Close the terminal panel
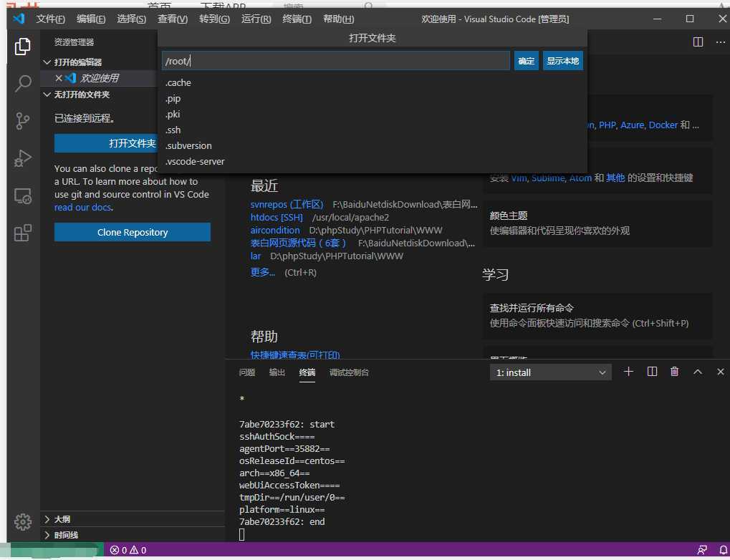This screenshot has width=730, height=560. click(720, 372)
